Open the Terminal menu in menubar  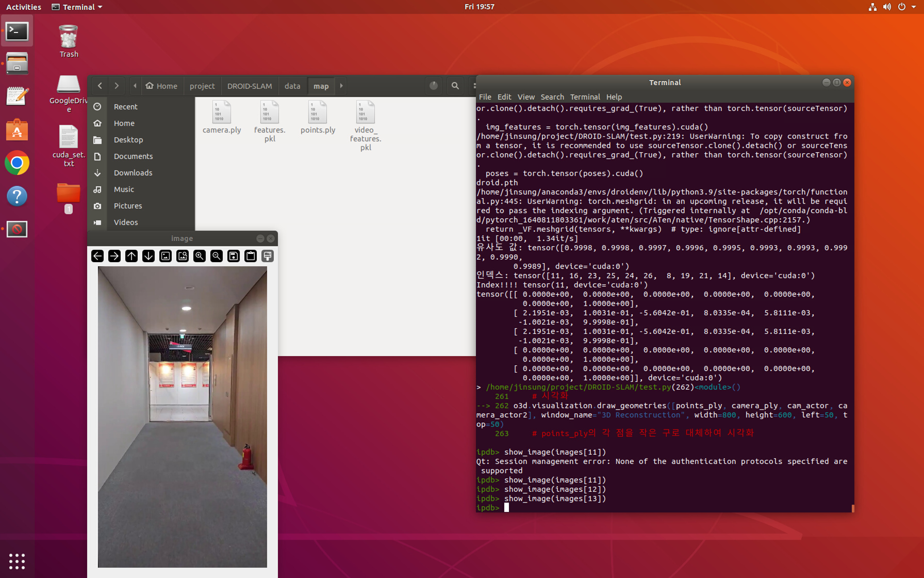coord(585,97)
